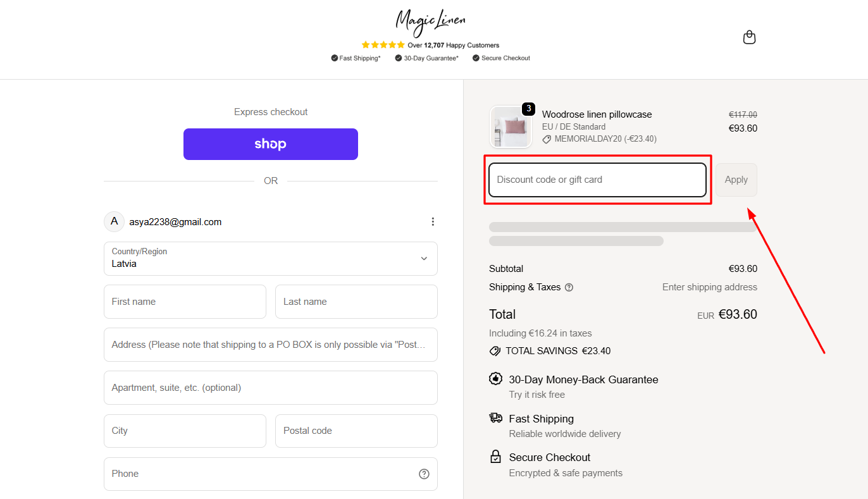This screenshot has height=499, width=868.
Task: Focus the First name field
Action: click(x=185, y=302)
